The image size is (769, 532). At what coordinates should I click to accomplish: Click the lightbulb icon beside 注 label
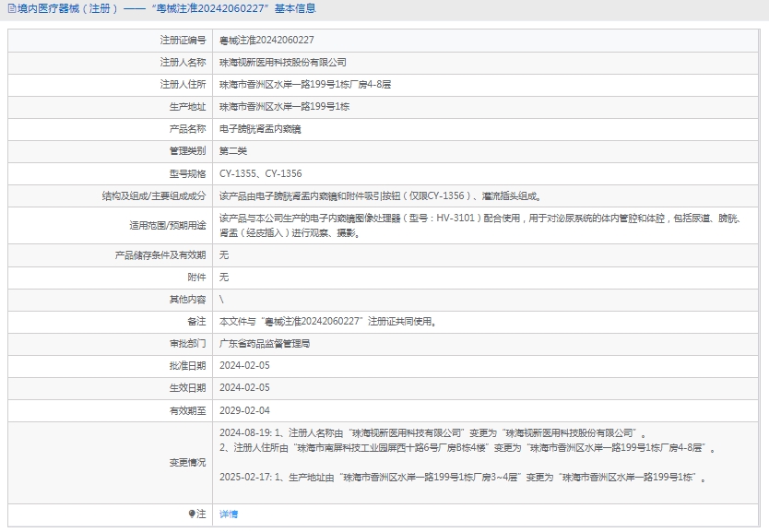(191, 514)
